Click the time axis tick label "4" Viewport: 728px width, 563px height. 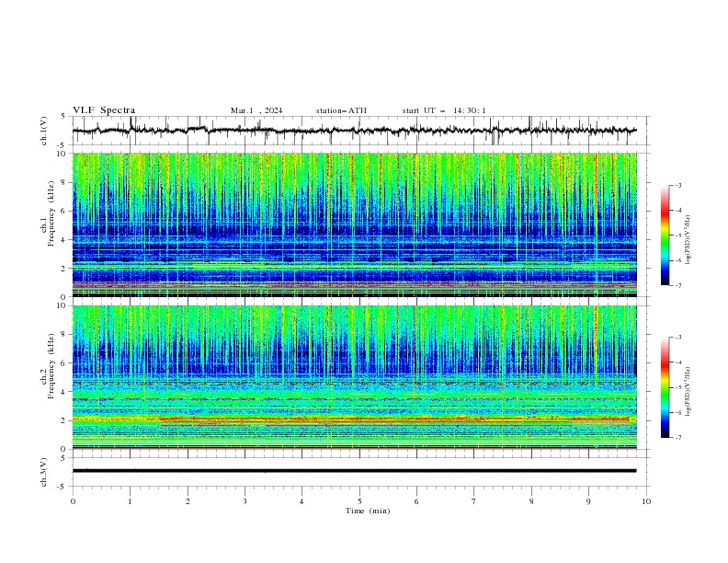click(301, 501)
